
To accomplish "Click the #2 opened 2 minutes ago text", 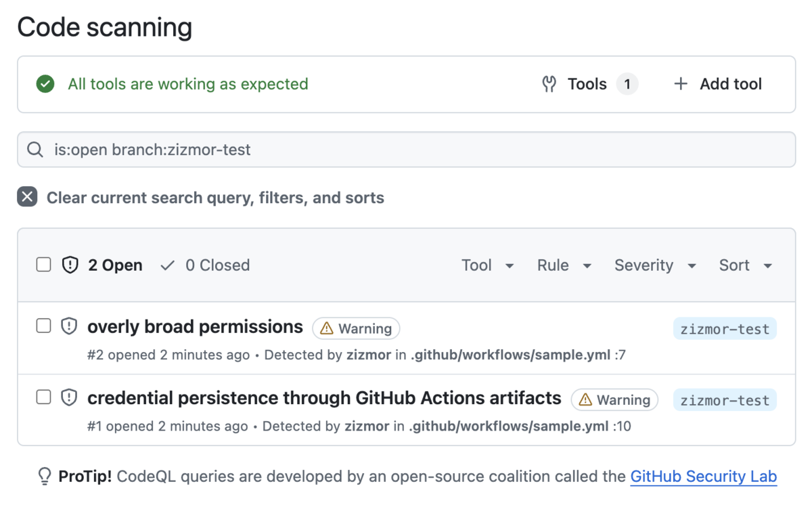I will coord(168,355).
